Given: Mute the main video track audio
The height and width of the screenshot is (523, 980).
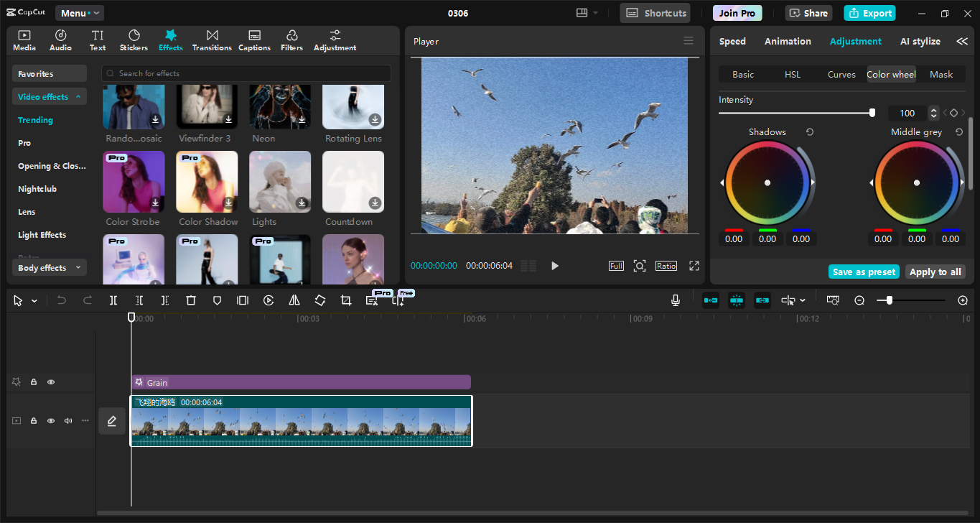Looking at the screenshot, I should coord(68,421).
